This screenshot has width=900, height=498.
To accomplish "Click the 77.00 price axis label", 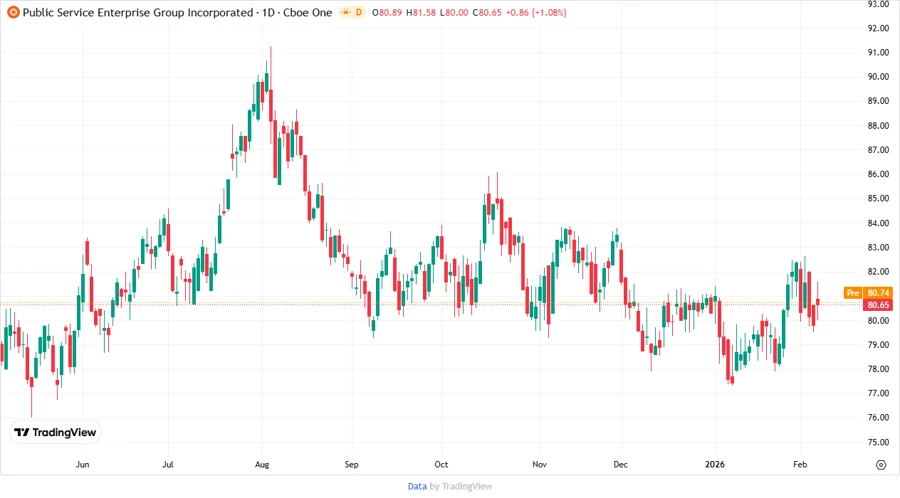I will [x=878, y=394].
